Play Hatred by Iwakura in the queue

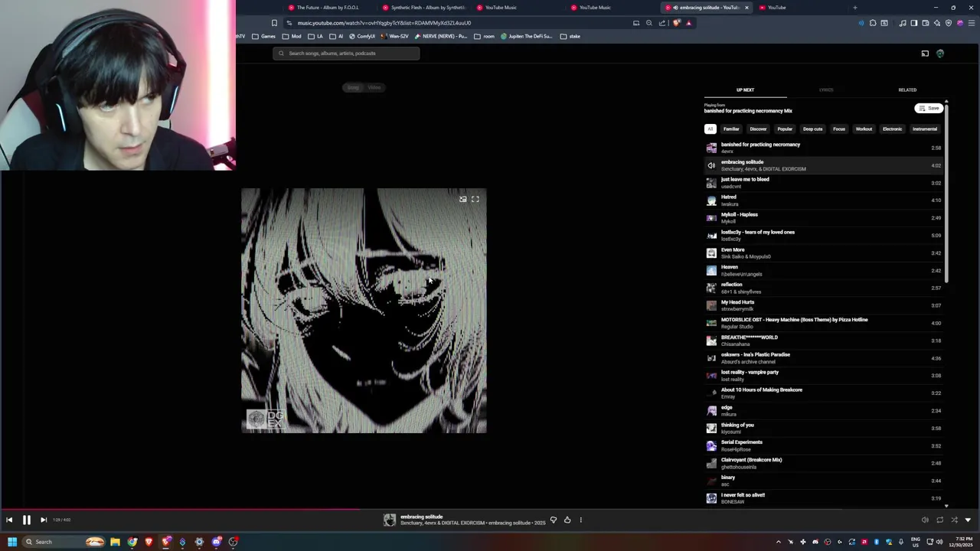[823, 201]
